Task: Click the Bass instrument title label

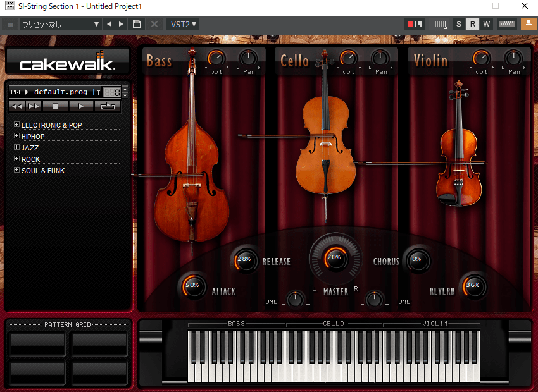Action: click(x=159, y=61)
